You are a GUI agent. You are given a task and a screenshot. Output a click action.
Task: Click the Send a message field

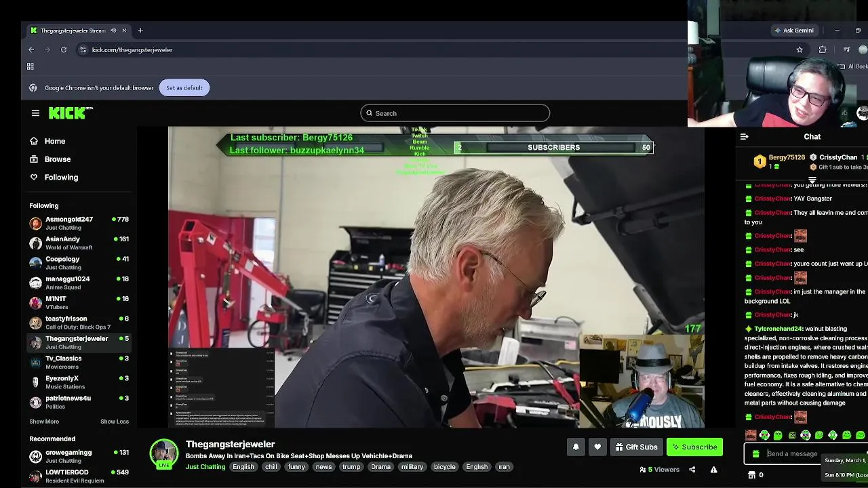click(792, 454)
